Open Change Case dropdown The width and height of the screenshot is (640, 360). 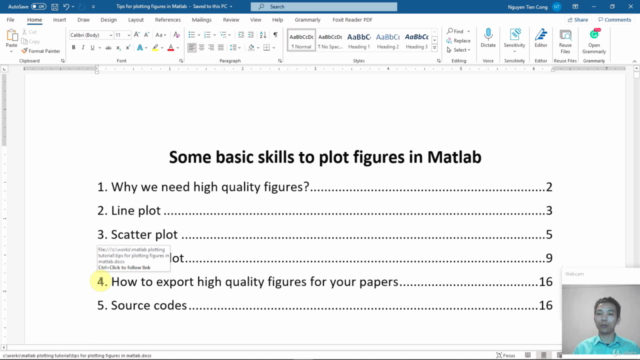click(161, 35)
